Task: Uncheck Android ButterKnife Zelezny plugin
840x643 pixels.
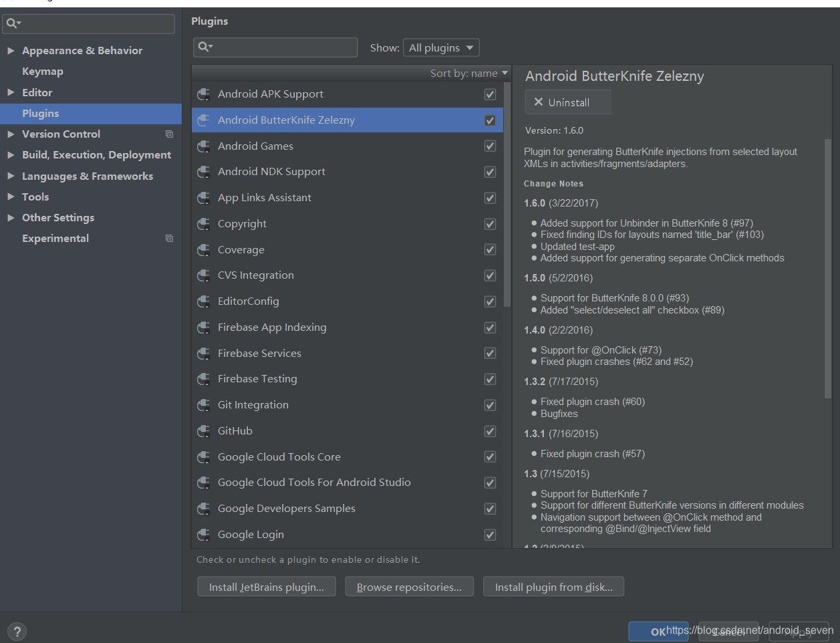Action: 490,120
